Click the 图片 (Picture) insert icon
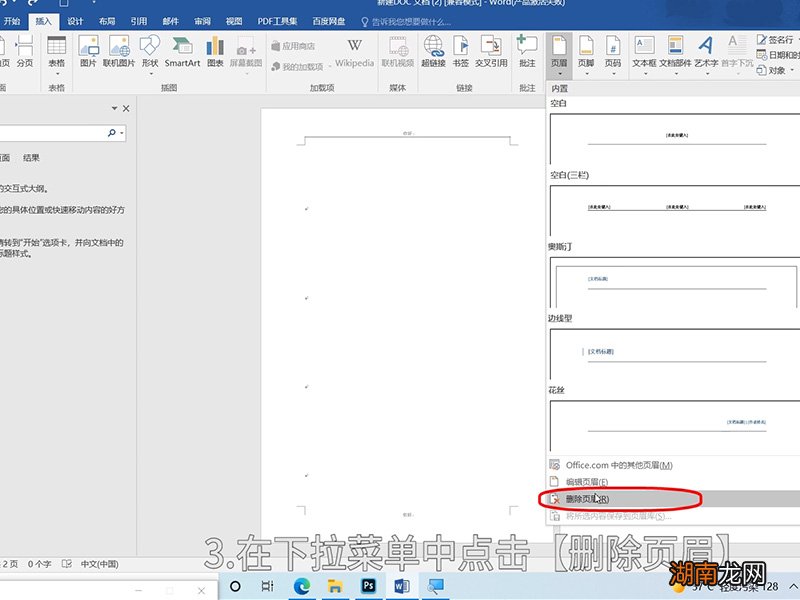The width and height of the screenshot is (800, 600). 89,50
